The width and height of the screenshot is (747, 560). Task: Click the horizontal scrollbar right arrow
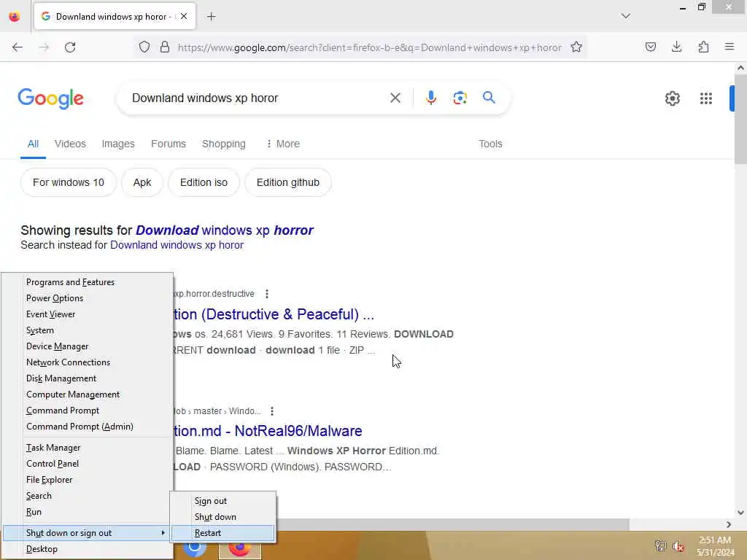[729, 524]
